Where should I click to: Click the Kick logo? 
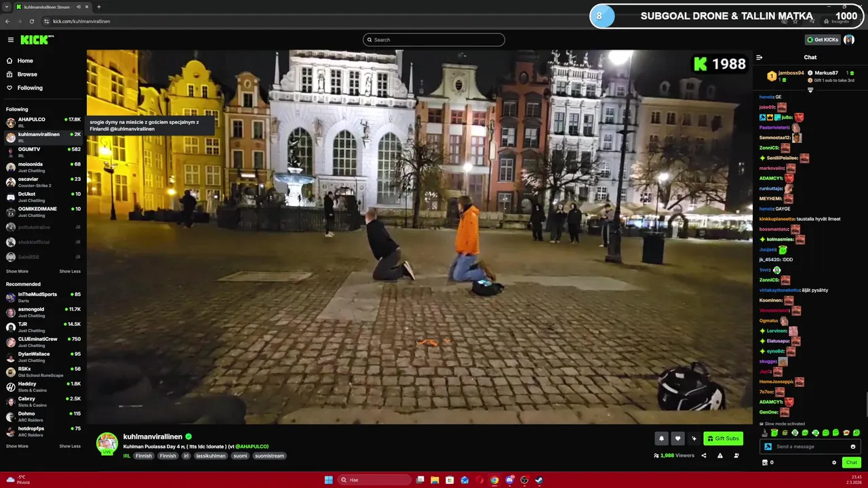(37, 40)
